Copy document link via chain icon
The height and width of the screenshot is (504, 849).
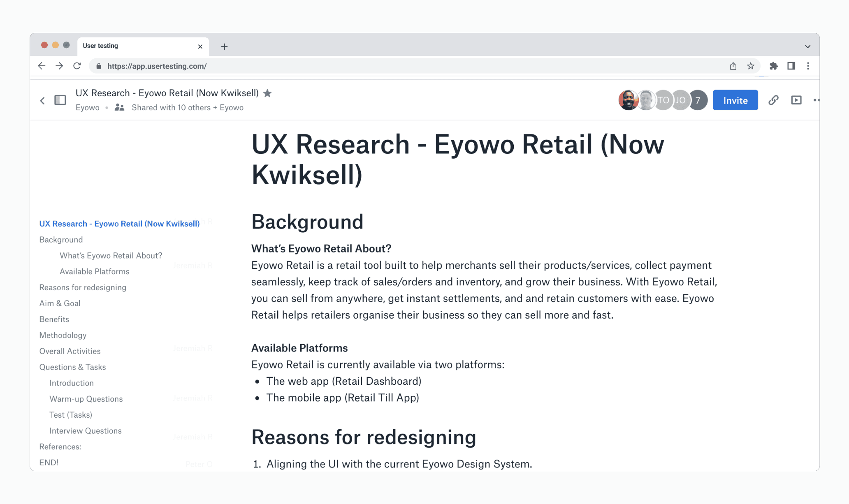[x=773, y=100]
